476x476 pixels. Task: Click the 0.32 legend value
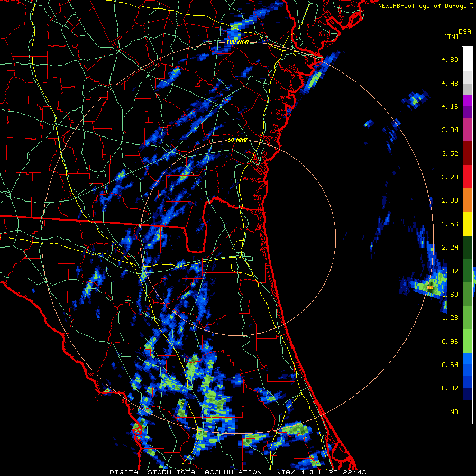[x=450, y=388]
